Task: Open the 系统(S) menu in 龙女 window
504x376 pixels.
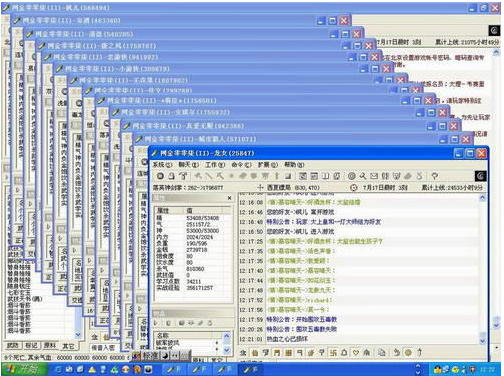Action: pyautogui.click(x=162, y=165)
